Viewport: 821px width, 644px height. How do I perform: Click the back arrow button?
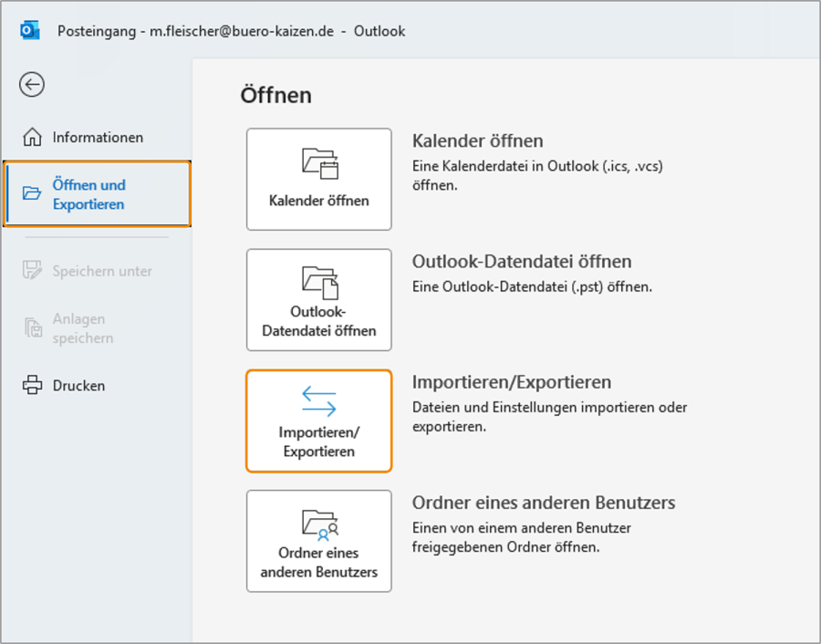pyautogui.click(x=31, y=84)
